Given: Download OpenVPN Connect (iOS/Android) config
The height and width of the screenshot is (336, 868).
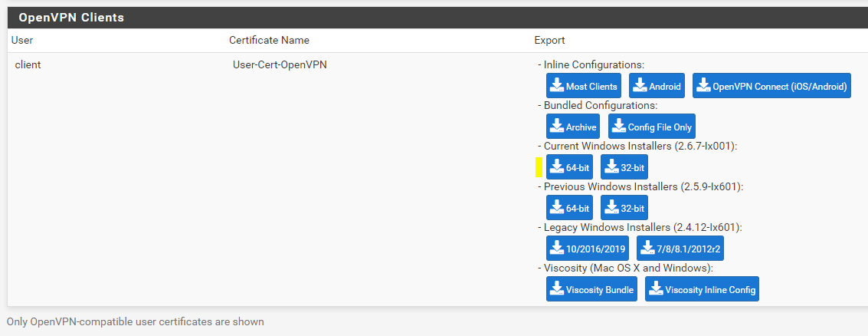Looking at the screenshot, I should coord(771,86).
